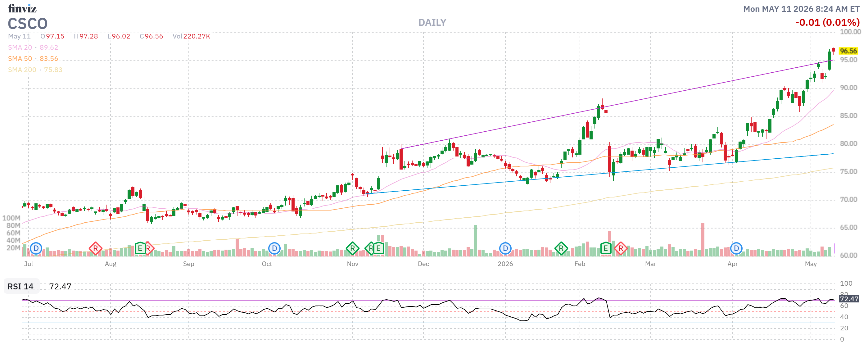Click the 100M volume axis label

point(11,218)
